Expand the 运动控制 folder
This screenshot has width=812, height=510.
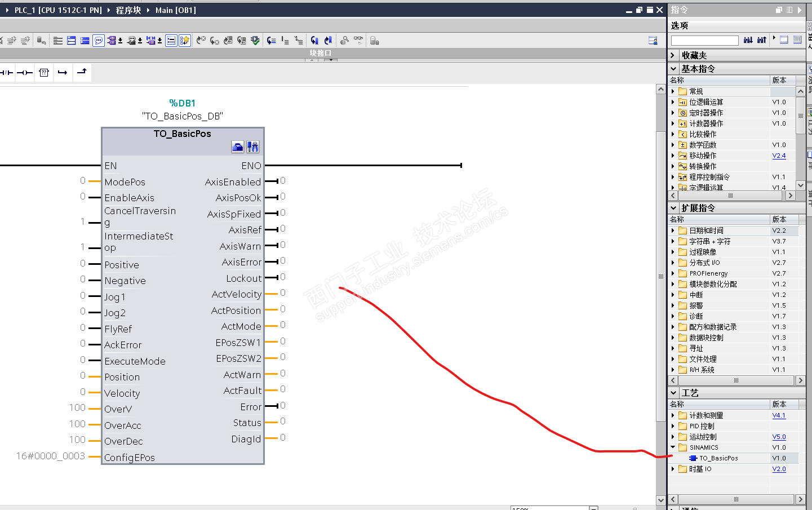[x=673, y=437]
